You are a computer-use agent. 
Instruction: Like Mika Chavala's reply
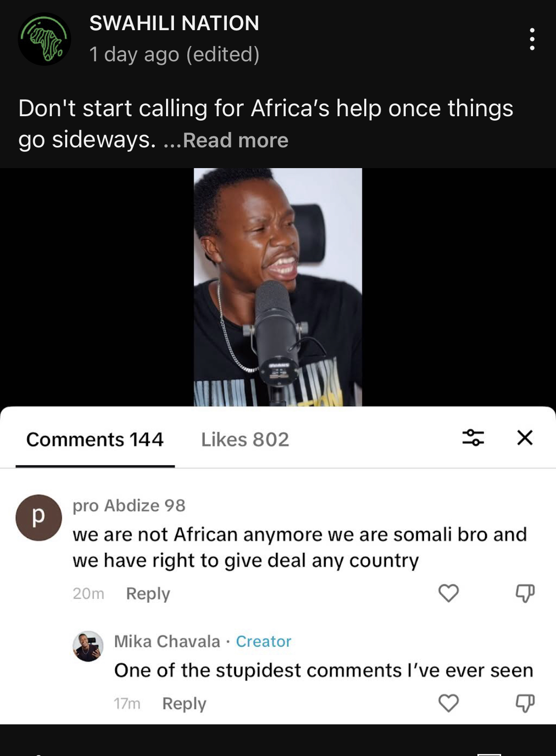(x=449, y=703)
